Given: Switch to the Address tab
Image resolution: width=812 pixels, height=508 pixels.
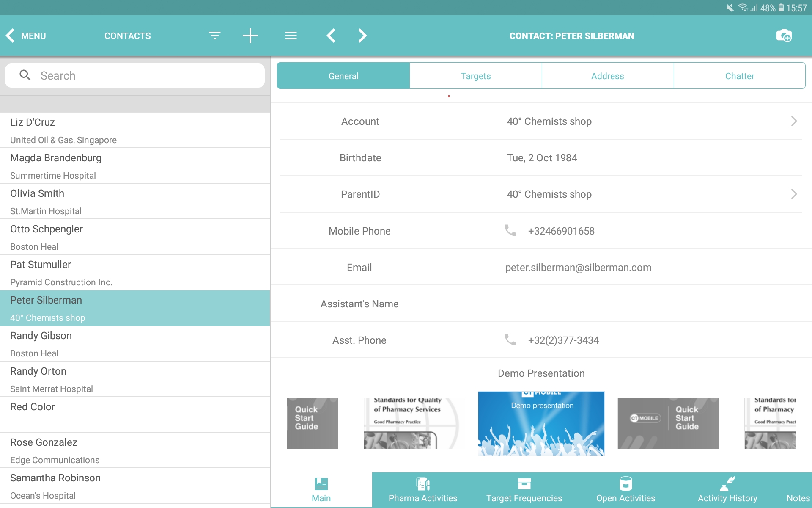Looking at the screenshot, I should coord(608,76).
